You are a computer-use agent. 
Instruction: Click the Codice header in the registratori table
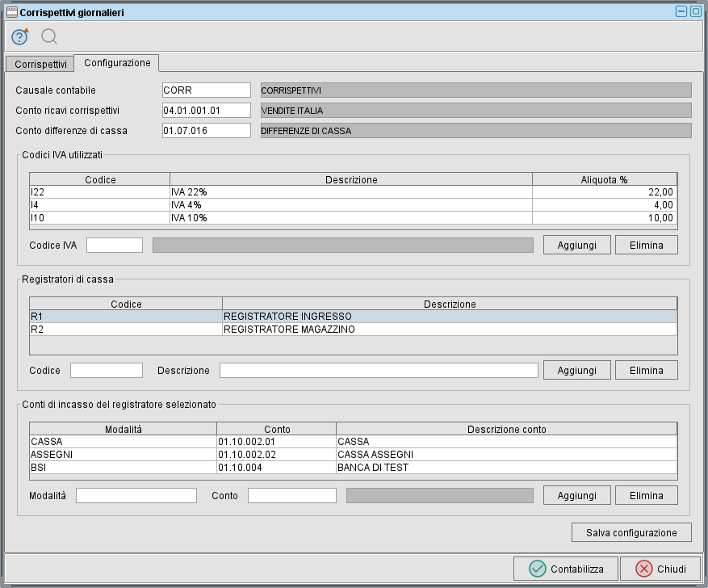click(x=126, y=304)
